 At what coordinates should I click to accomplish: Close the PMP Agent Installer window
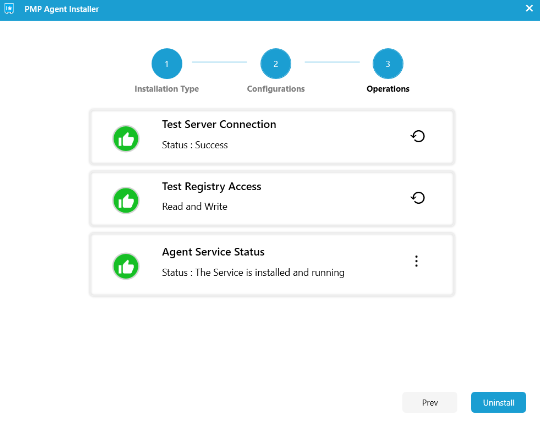coord(529,8)
